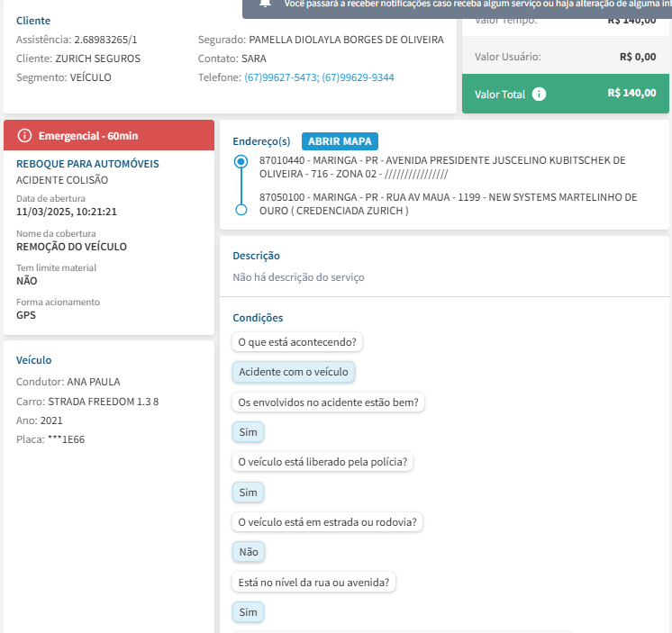672x633 pixels.
Task: Click the contact name SARA
Action: click(x=254, y=59)
